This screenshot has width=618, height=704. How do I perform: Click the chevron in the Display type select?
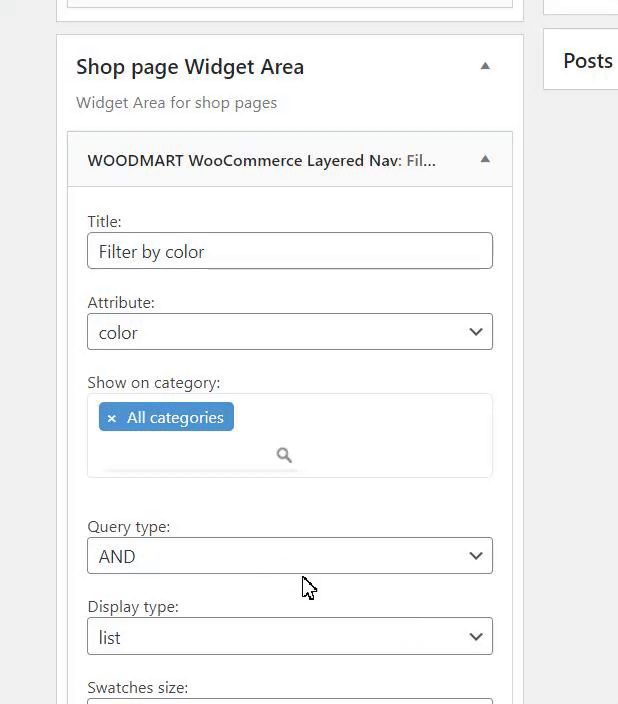pos(476,637)
